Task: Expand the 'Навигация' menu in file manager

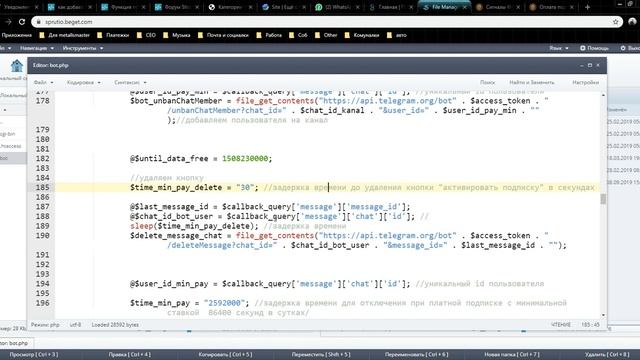Action: (x=37, y=48)
